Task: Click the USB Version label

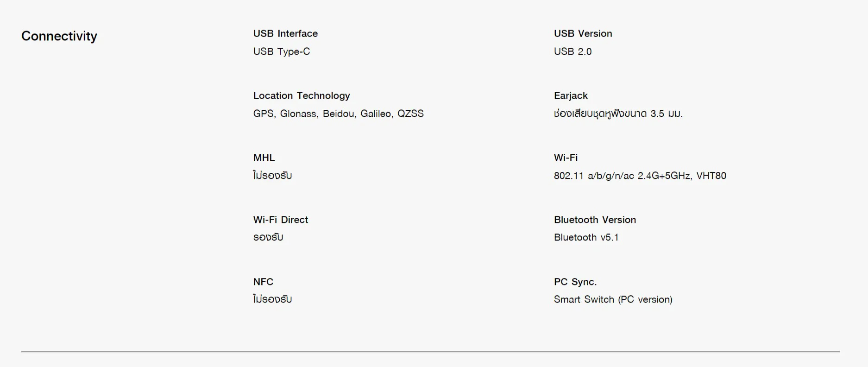Action: (583, 33)
